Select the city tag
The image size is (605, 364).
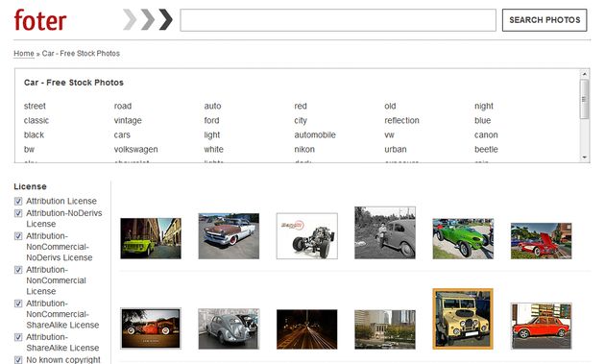pos(301,121)
